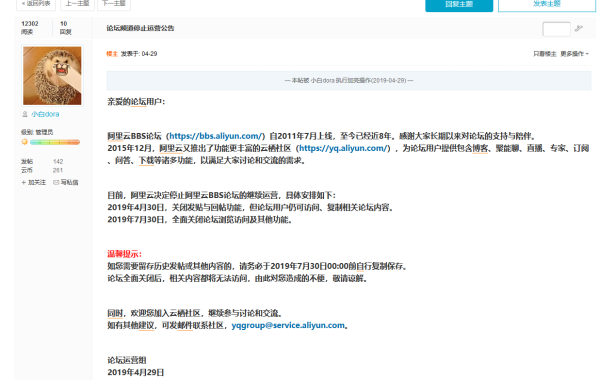
Task: Click the jump-to-floor icon beside input box
Action: click(579, 28)
